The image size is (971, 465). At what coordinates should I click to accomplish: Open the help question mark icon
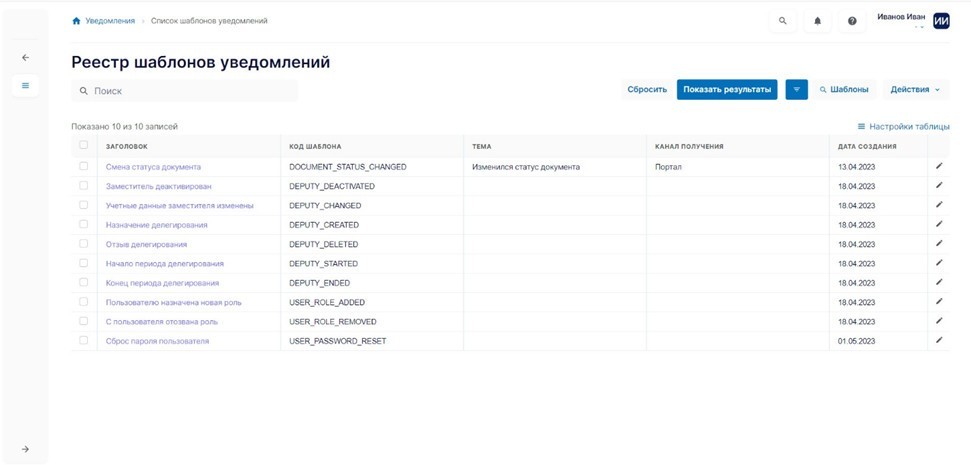[x=852, y=21]
